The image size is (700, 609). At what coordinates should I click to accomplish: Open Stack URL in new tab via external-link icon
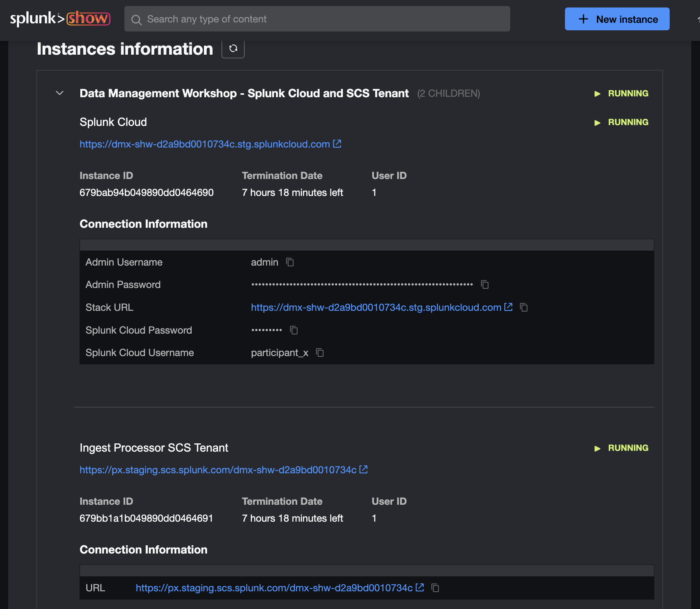508,307
